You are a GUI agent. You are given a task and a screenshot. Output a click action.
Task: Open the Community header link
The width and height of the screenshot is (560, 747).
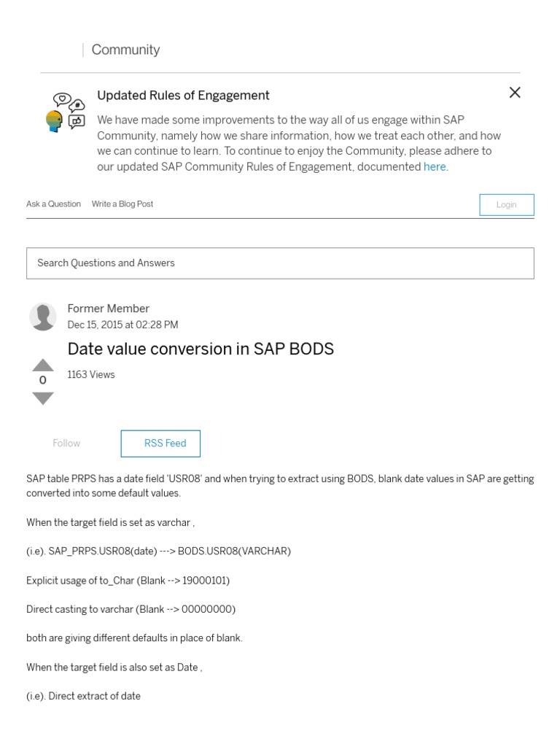tap(125, 50)
